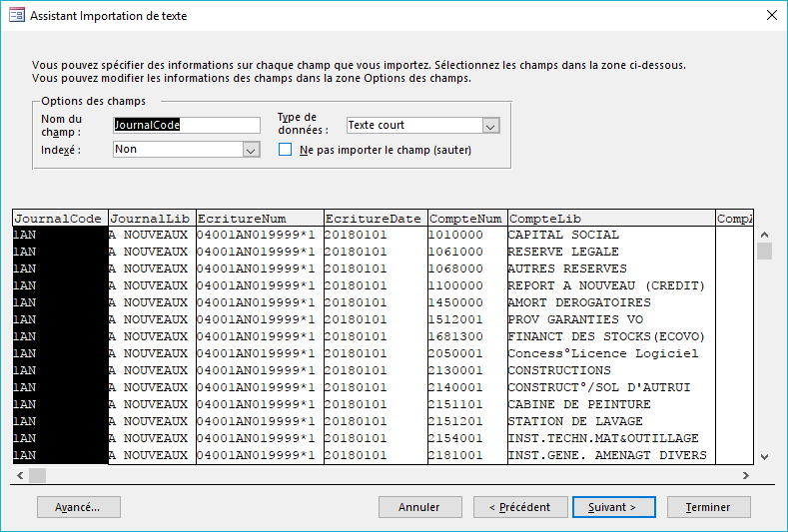The width and height of the screenshot is (788, 532).
Task: Proceed with 'Suivant >' button
Action: pos(613,507)
